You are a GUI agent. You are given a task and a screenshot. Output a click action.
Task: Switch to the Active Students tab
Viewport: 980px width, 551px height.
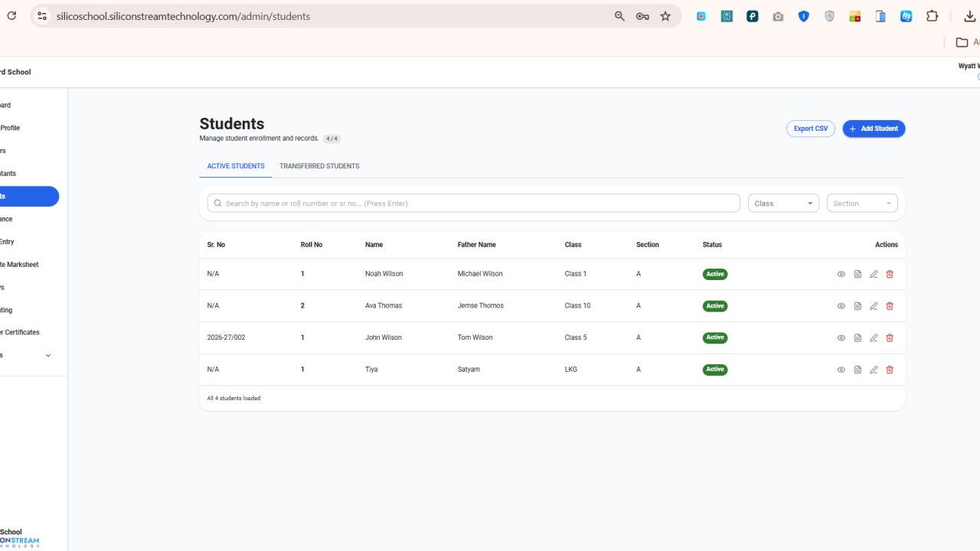click(236, 166)
